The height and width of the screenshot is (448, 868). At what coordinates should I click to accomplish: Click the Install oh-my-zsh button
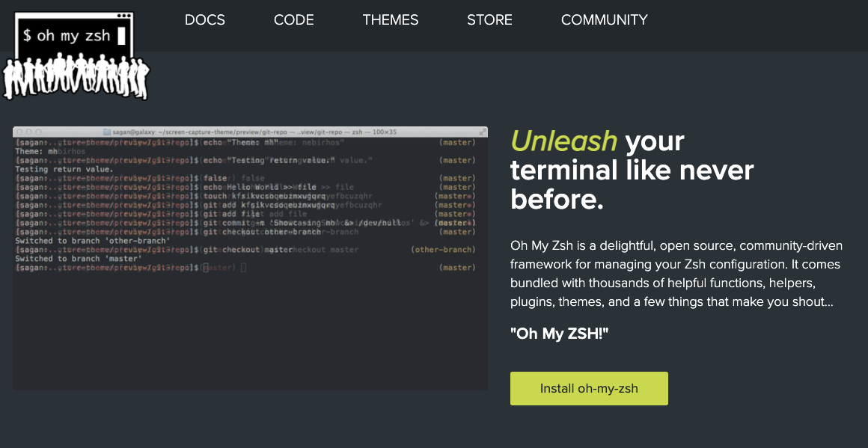[x=589, y=388]
